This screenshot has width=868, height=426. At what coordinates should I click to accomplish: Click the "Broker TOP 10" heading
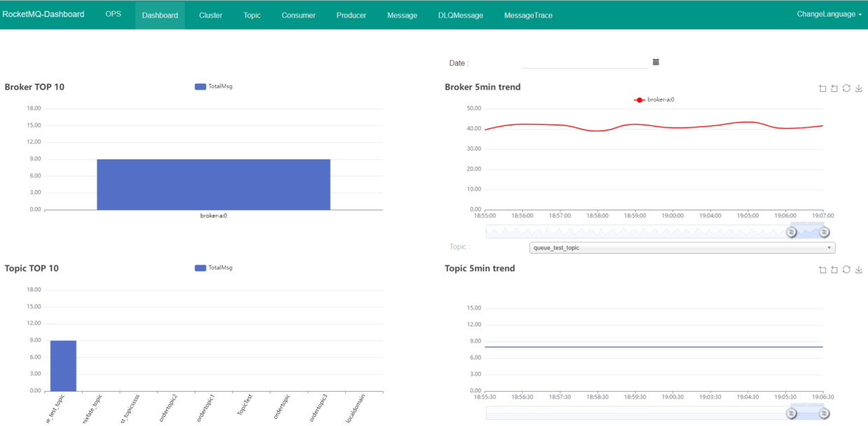(x=34, y=87)
